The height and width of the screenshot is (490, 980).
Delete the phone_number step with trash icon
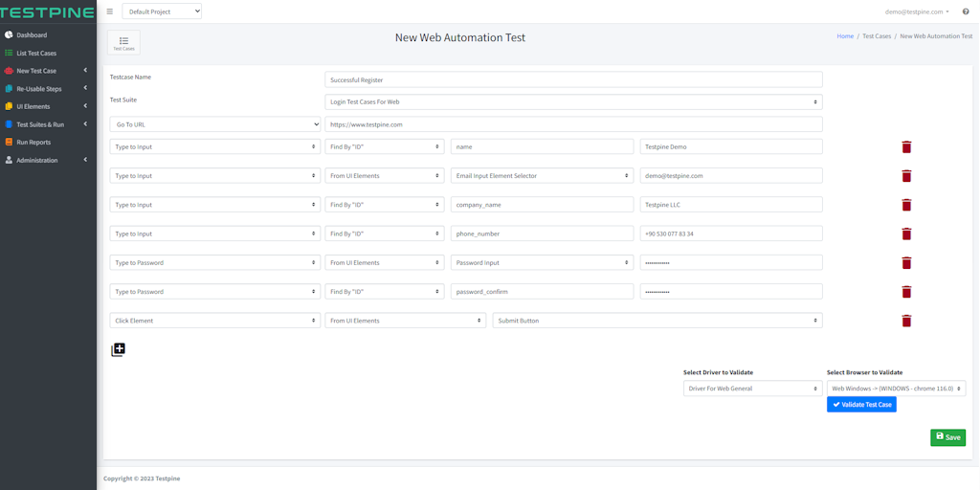(x=906, y=234)
